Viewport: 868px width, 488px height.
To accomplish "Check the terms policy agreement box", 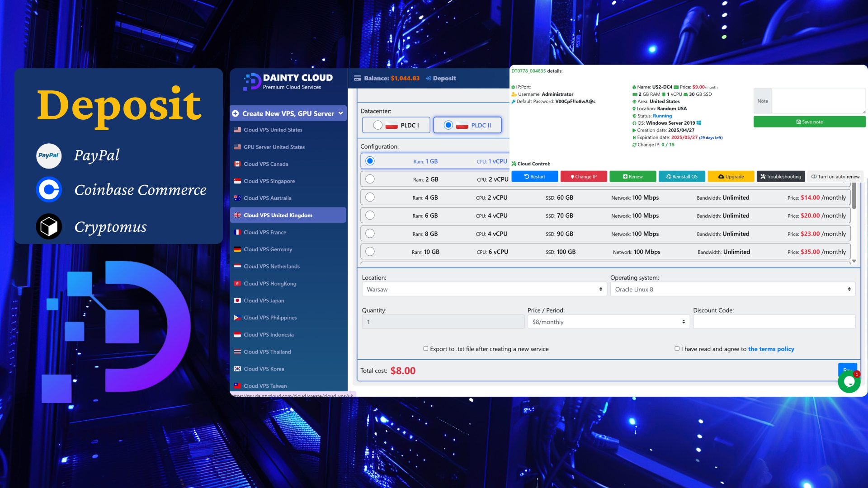I will (x=677, y=348).
